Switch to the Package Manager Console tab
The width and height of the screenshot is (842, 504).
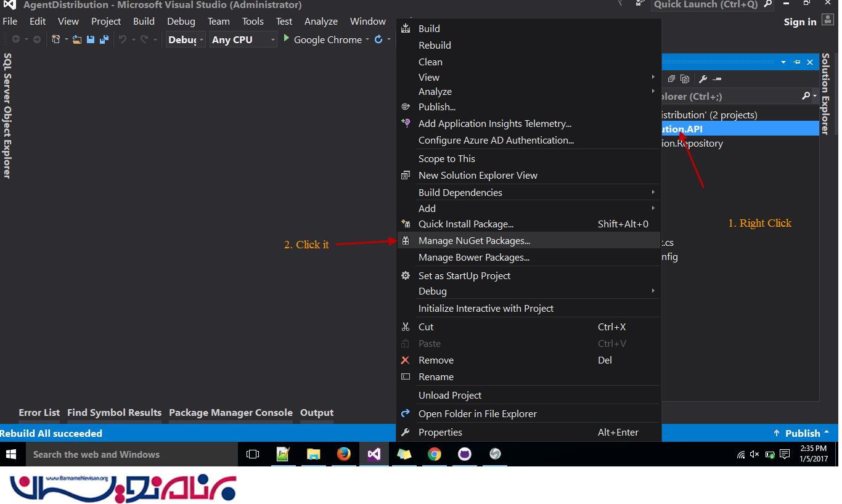click(x=231, y=413)
